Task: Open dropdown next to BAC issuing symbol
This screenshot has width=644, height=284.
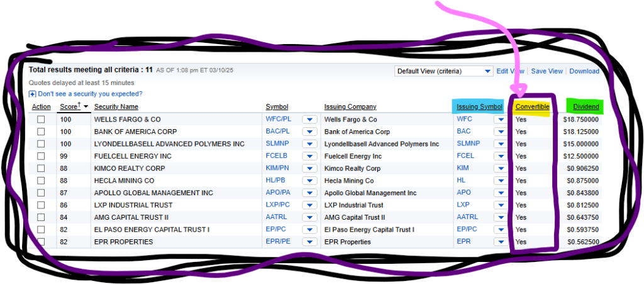Action: 501,132
